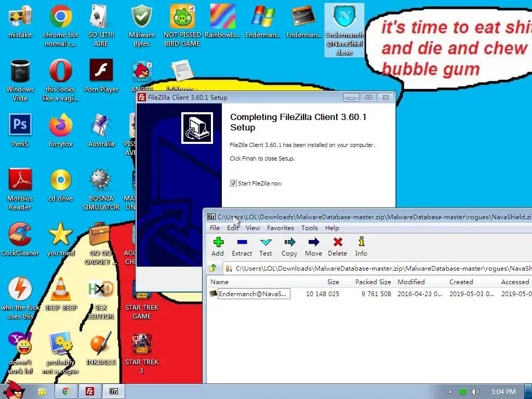This screenshot has height=399, width=532.
Task: Select the GO GO GADGET briefcase icon
Action: pos(100,244)
